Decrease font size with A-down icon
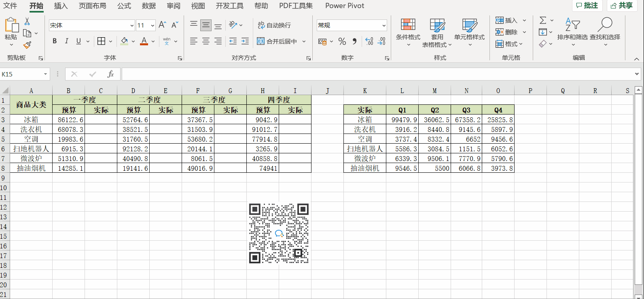644x299 pixels. pos(175,25)
